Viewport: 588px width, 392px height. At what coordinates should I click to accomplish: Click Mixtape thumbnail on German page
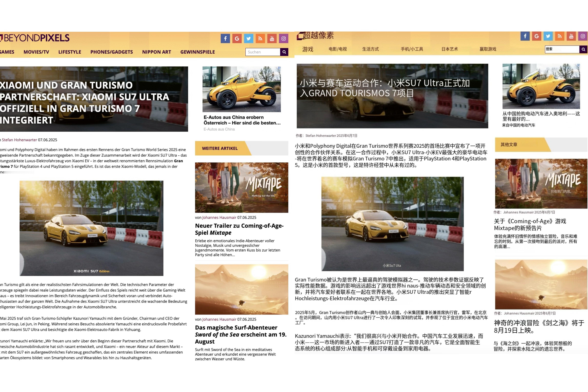click(241, 188)
